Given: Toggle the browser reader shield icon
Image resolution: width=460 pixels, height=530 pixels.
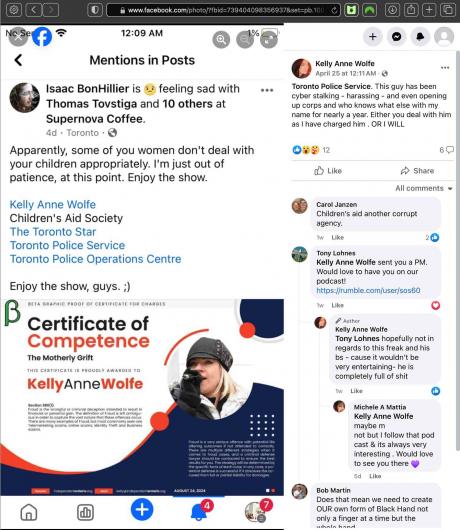Looking at the screenshot, I should (95, 10).
